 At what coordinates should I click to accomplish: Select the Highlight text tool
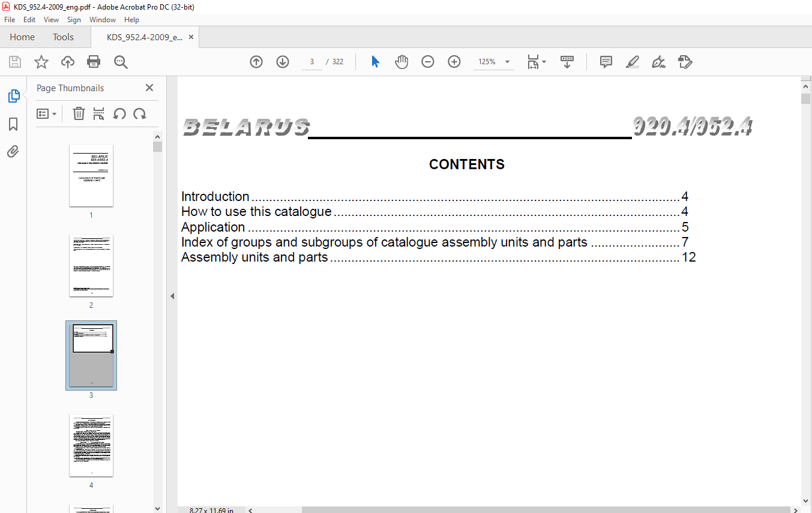click(633, 62)
